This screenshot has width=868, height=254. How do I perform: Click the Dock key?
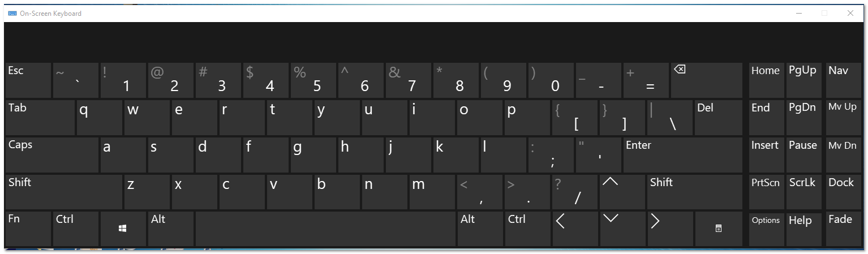click(843, 192)
